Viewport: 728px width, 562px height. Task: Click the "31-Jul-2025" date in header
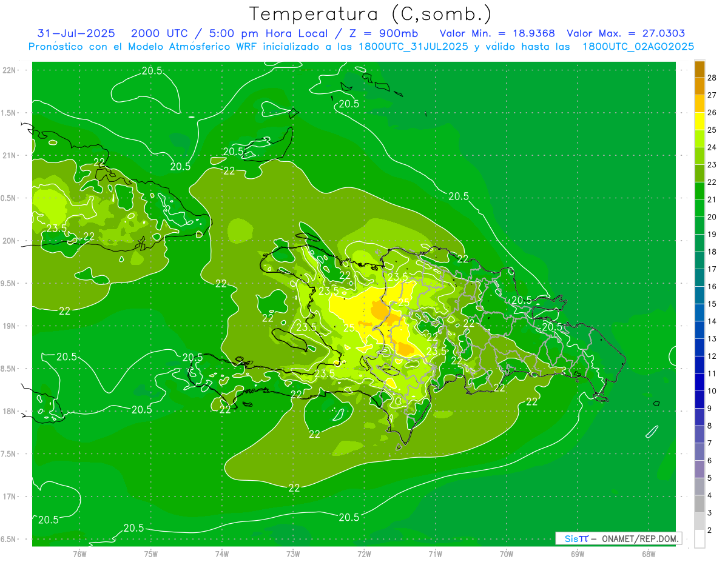point(76,33)
